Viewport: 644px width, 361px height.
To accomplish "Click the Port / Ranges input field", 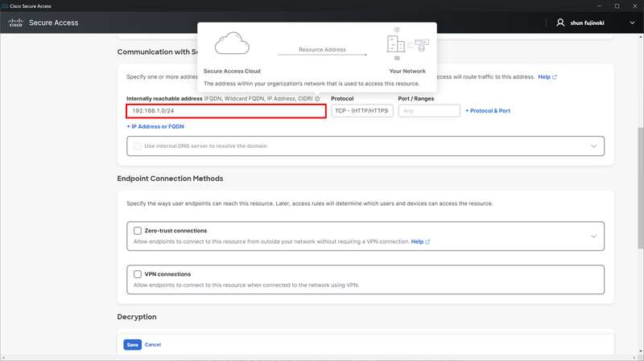I will click(429, 111).
